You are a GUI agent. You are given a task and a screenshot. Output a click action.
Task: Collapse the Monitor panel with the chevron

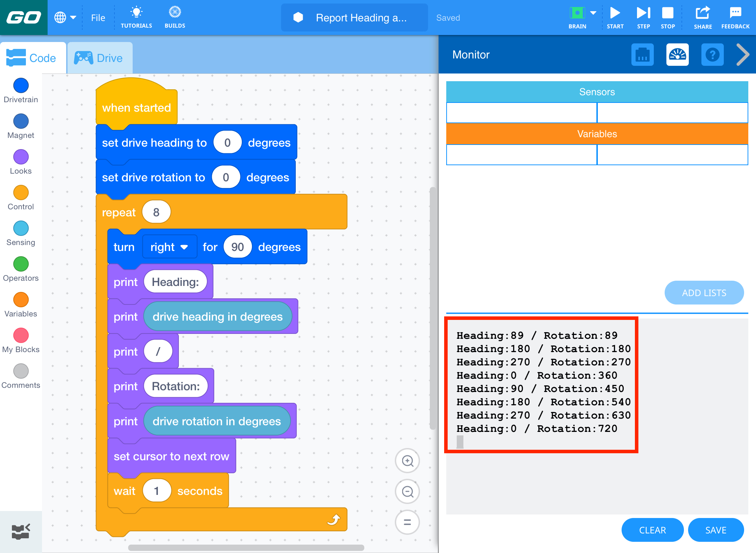743,55
